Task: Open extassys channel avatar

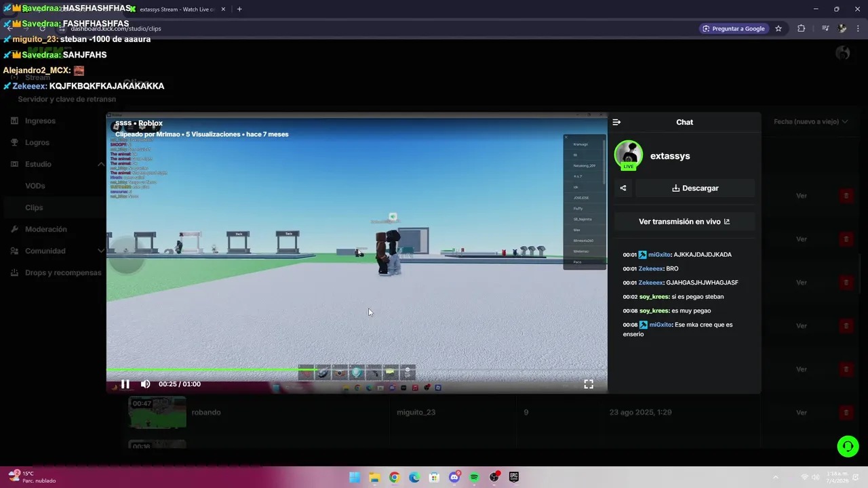Action: (629, 155)
